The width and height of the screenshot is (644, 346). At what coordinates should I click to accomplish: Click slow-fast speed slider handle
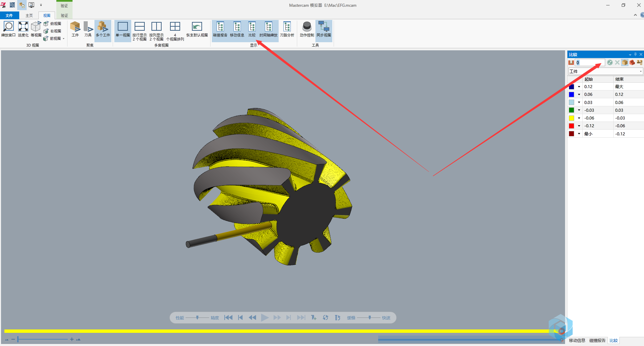370,318
